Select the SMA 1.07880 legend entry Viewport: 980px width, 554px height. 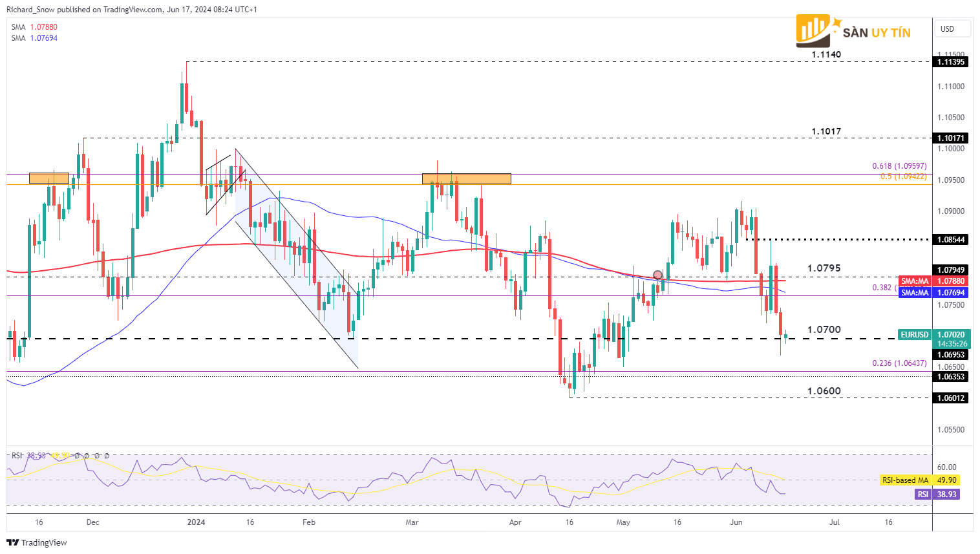(34, 27)
